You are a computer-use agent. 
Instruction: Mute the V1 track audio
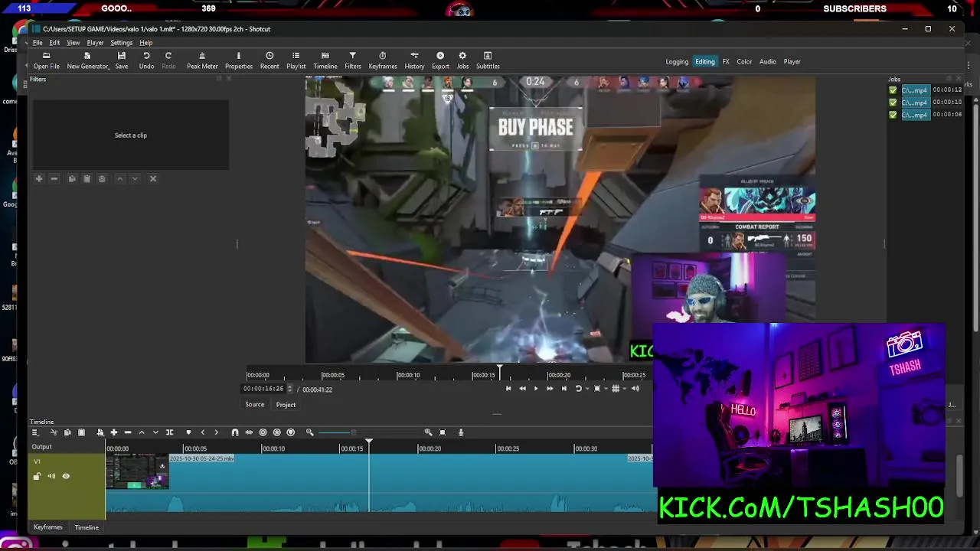pyautogui.click(x=51, y=476)
